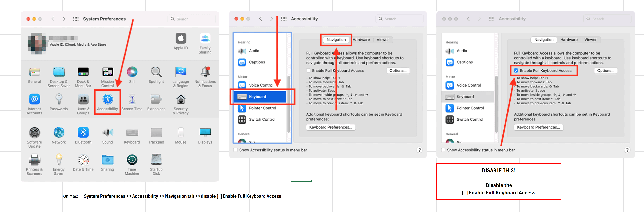
Task: Click Keyboard Preferences button in middle window
Action: point(330,127)
